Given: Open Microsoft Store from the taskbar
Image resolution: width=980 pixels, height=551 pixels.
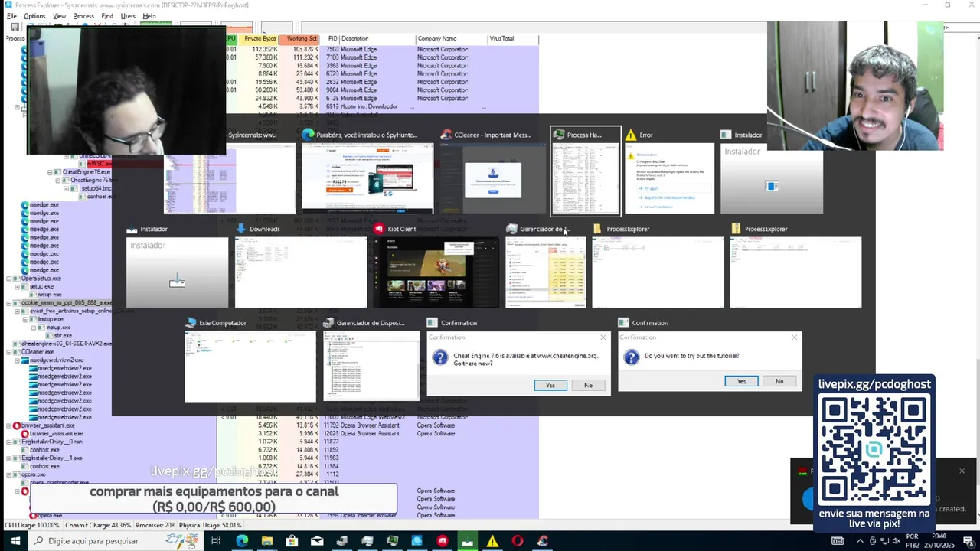Looking at the screenshot, I should coord(292,541).
